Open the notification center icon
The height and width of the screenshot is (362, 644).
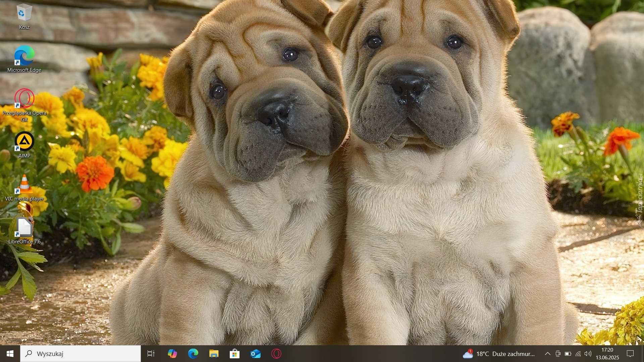(631, 354)
